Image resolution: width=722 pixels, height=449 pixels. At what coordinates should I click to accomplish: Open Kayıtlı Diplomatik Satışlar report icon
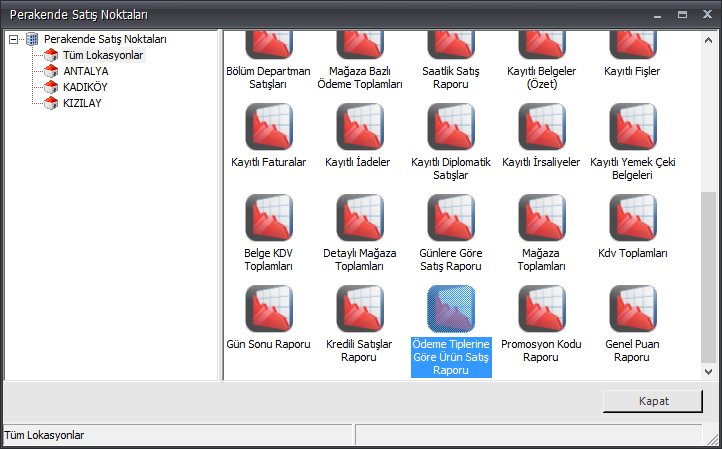[451, 127]
